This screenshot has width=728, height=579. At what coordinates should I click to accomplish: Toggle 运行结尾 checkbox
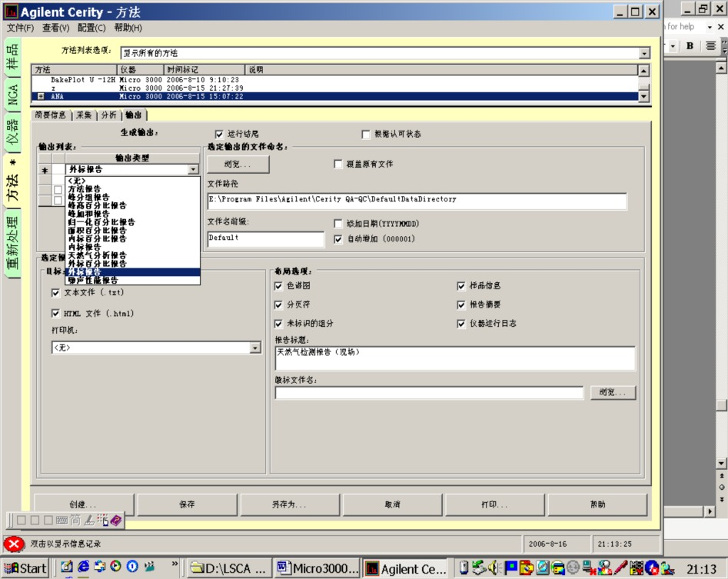pos(219,135)
